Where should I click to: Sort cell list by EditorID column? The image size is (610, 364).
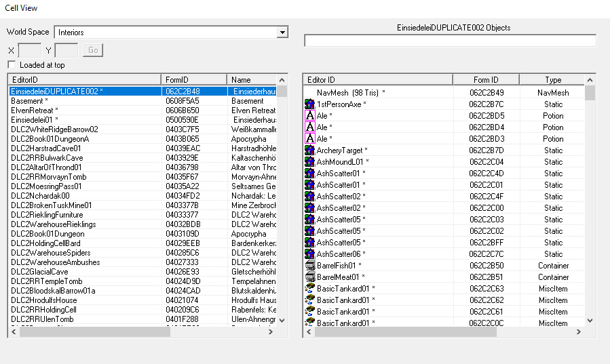point(84,80)
